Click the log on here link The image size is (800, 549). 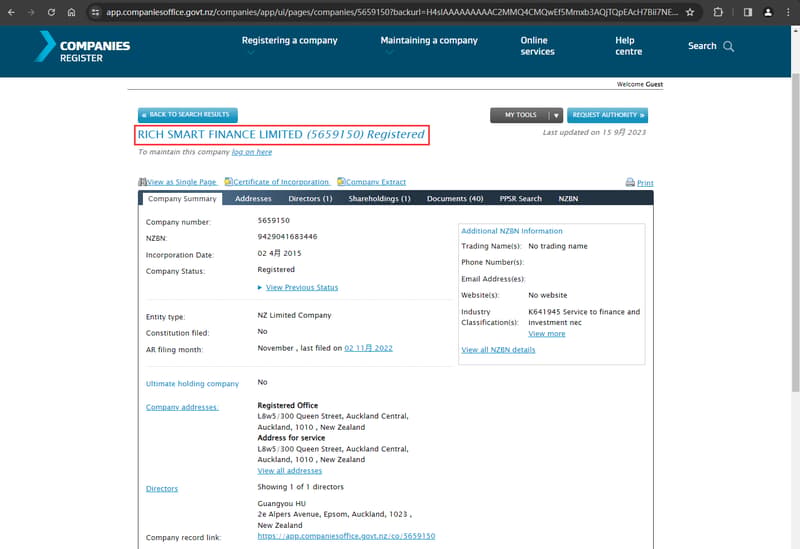[x=252, y=152]
